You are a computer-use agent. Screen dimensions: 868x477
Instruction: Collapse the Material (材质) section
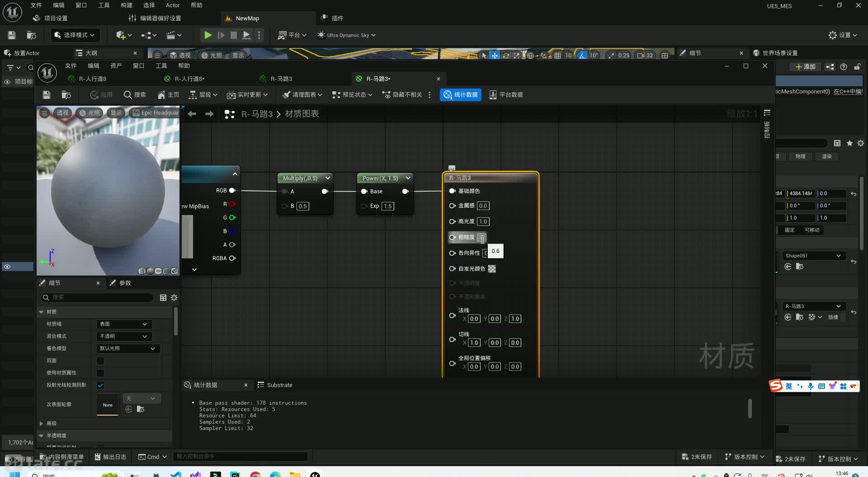41,312
